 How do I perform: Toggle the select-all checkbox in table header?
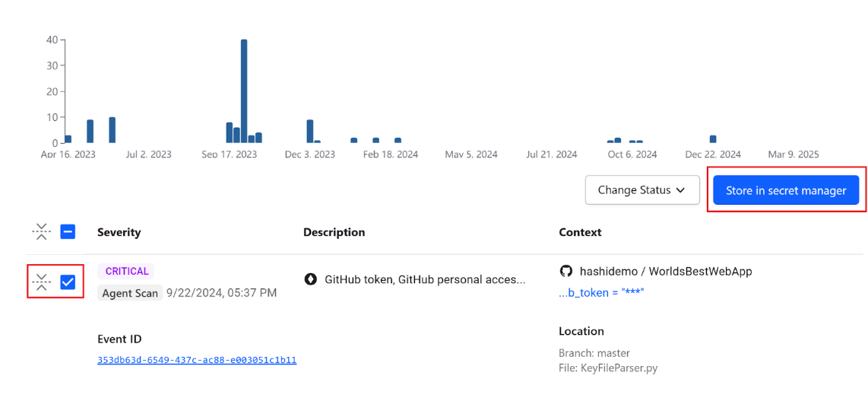(x=68, y=232)
